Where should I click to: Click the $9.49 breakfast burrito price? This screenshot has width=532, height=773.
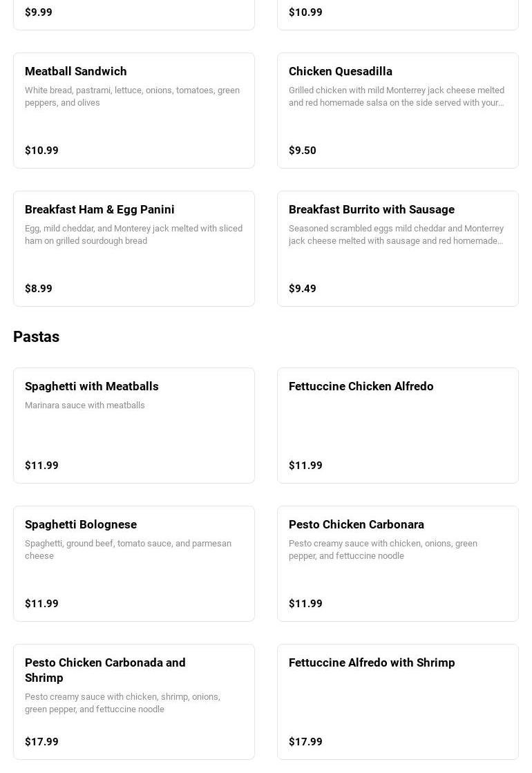(x=302, y=289)
